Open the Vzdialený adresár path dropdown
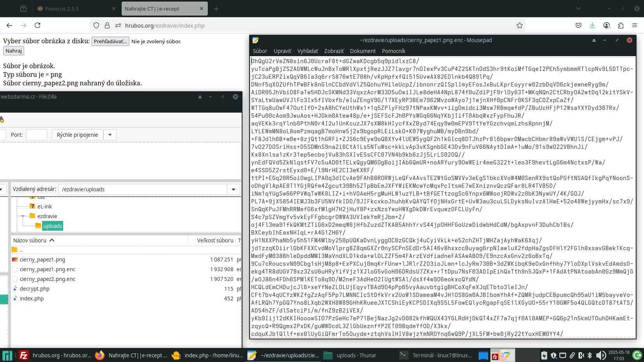This screenshot has height=362, width=644. (233, 189)
